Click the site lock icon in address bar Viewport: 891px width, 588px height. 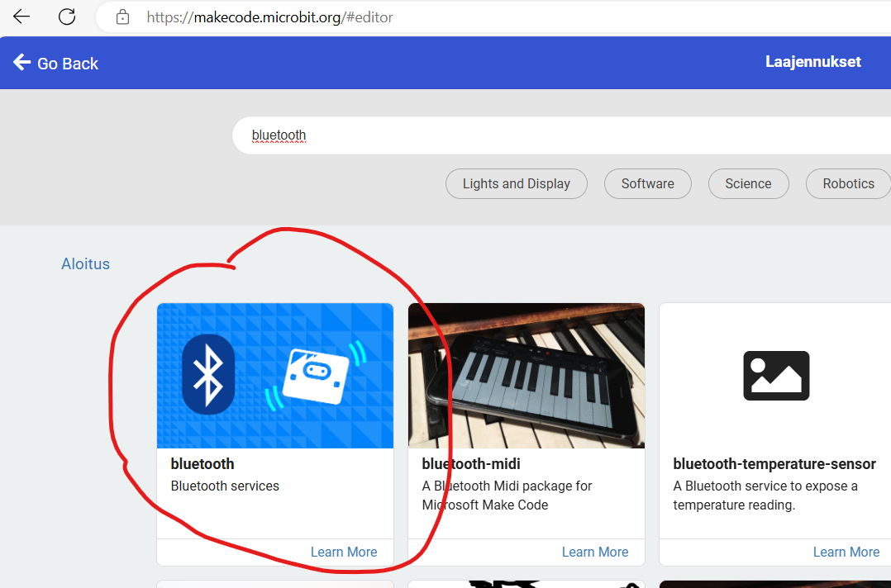(122, 17)
